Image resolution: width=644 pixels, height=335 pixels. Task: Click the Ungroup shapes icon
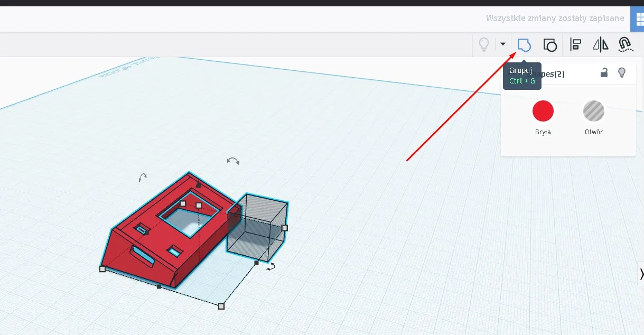pyautogui.click(x=550, y=45)
